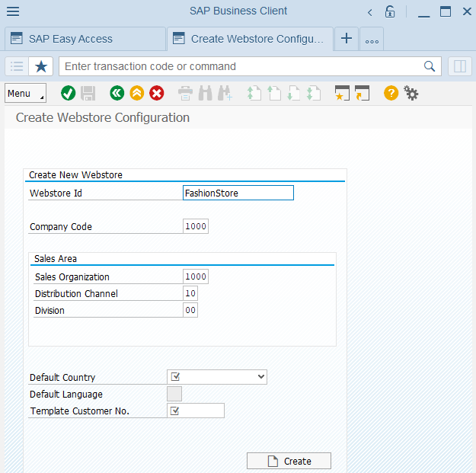Viewport: 476px width, 473px height.
Task: Switch to SAP Easy Access tab
Action: coord(85,39)
